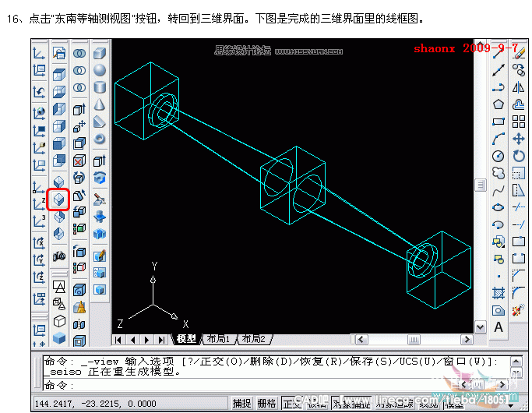Switch to the 布局2 layout tab

(253, 339)
